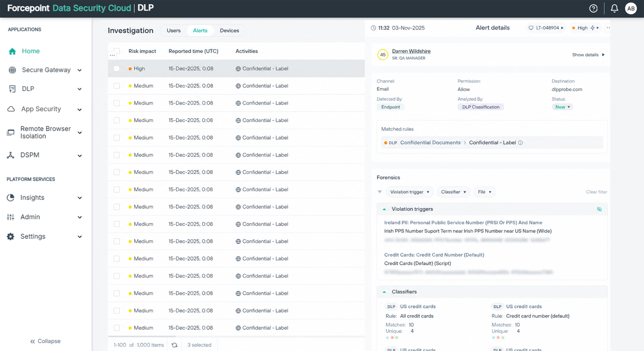Click the DLP document icon in sidebar

[12, 89]
